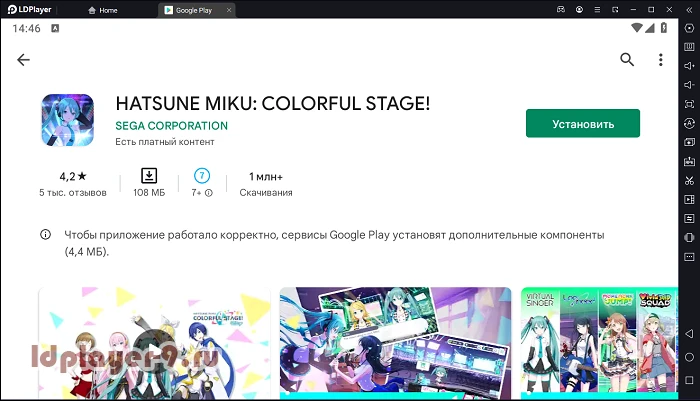
Task: Open keyboard mapping tool
Action: click(689, 47)
